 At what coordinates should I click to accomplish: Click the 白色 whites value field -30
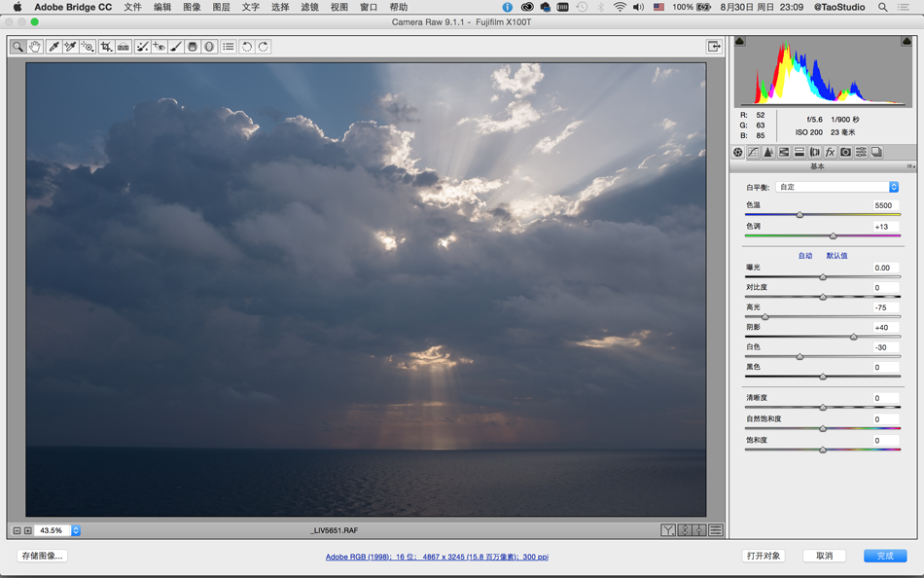[x=886, y=347]
